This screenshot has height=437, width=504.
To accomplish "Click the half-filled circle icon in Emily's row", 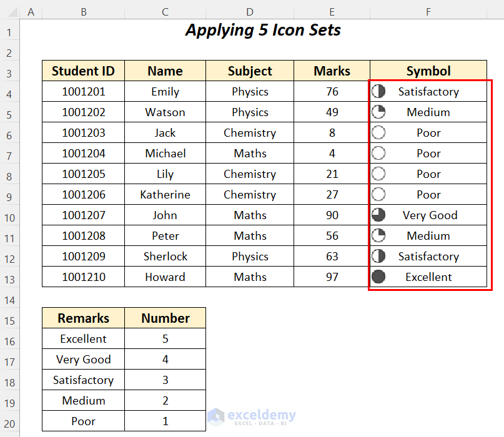I will 378,92.
